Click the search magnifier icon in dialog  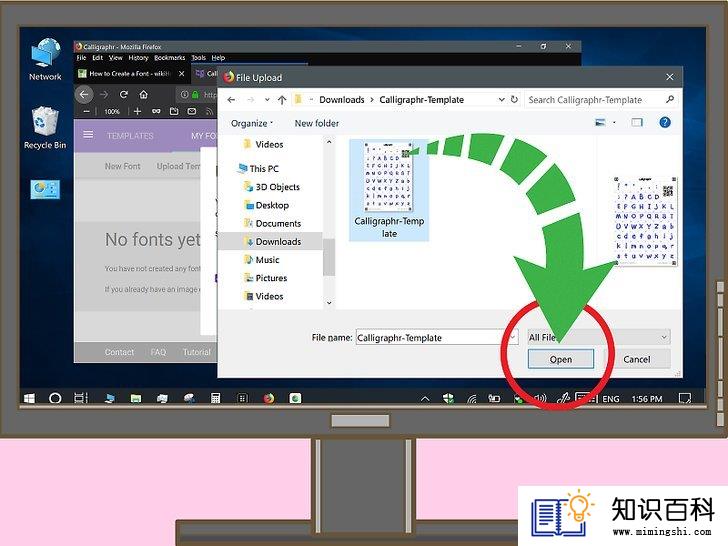coord(670,99)
